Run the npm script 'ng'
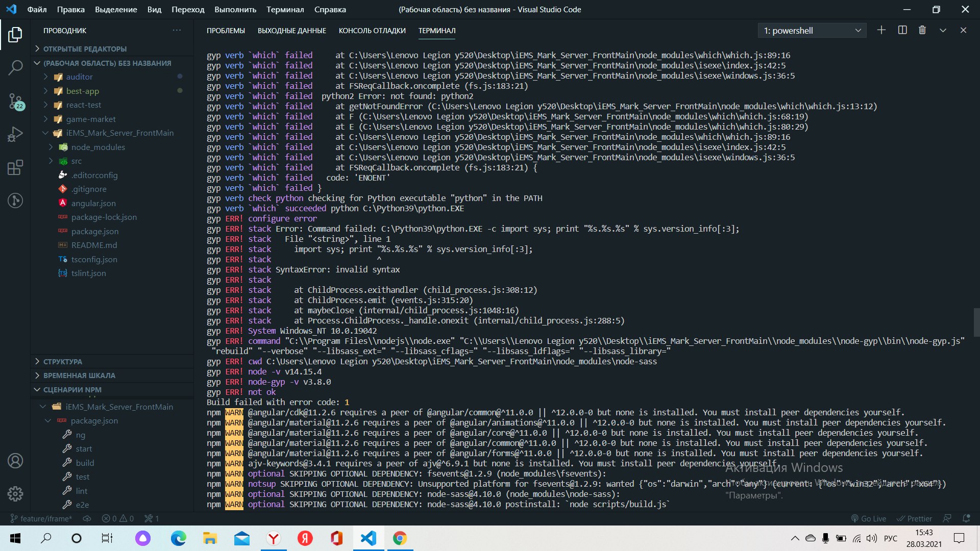The image size is (980, 551). (80, 435)
